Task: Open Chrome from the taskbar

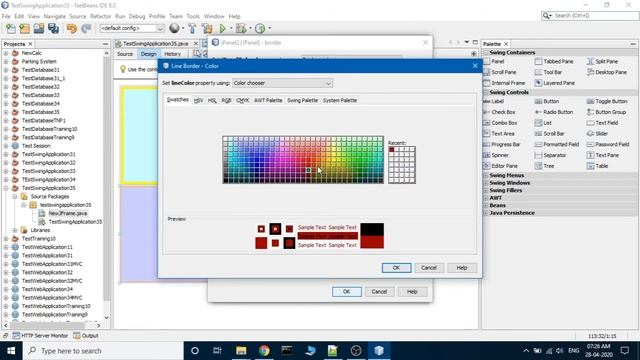Action: pos(264,351)
